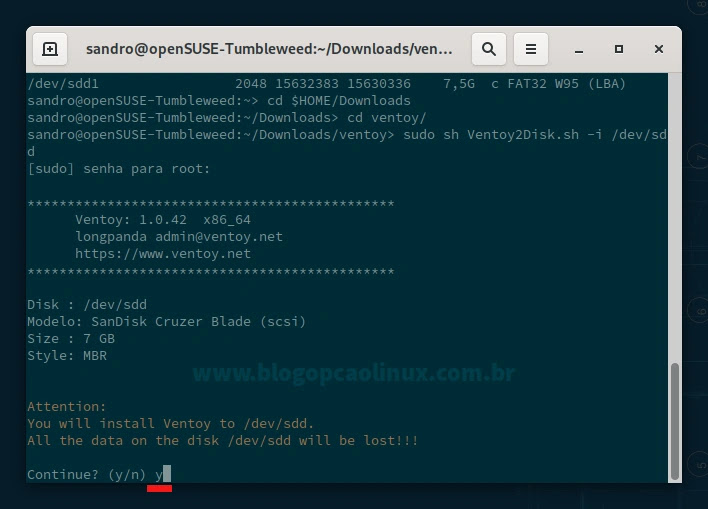Click the 'cd $HOME/Downloads' command text

(339, 101)
